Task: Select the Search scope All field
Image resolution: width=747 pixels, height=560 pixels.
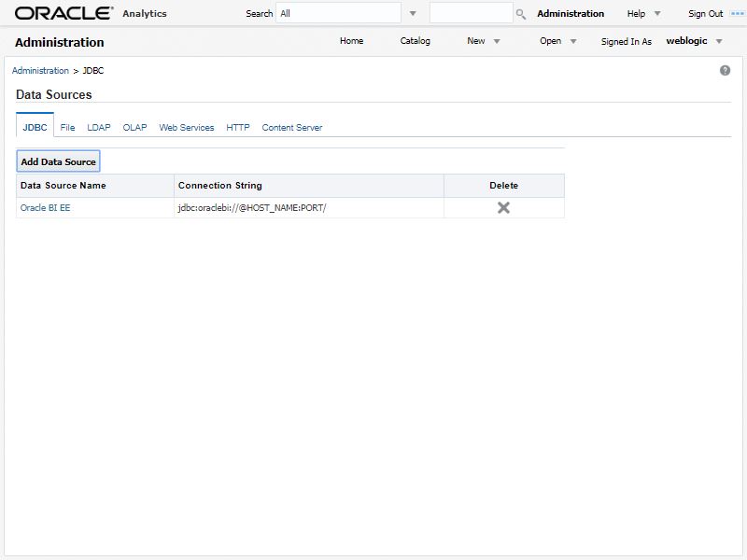Action: (338, 13)
